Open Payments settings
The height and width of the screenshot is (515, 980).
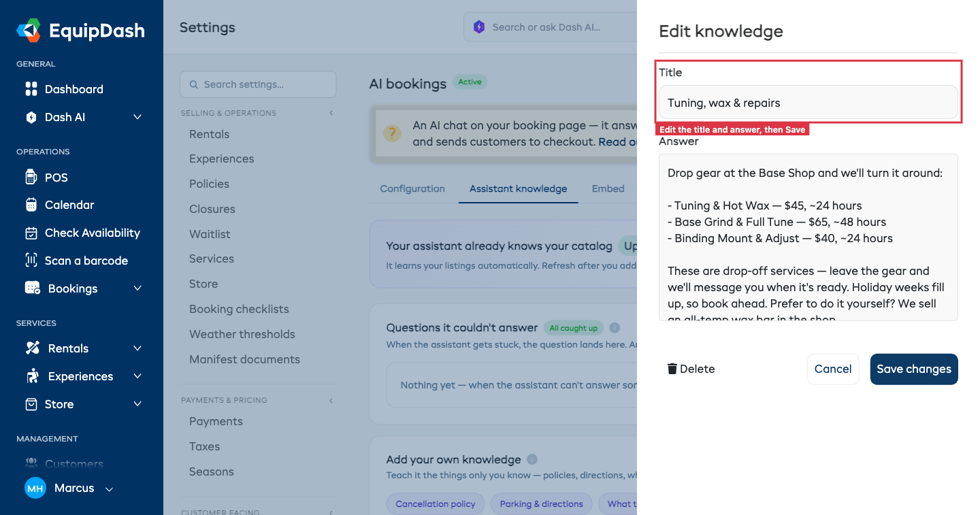tap(216, 421)
